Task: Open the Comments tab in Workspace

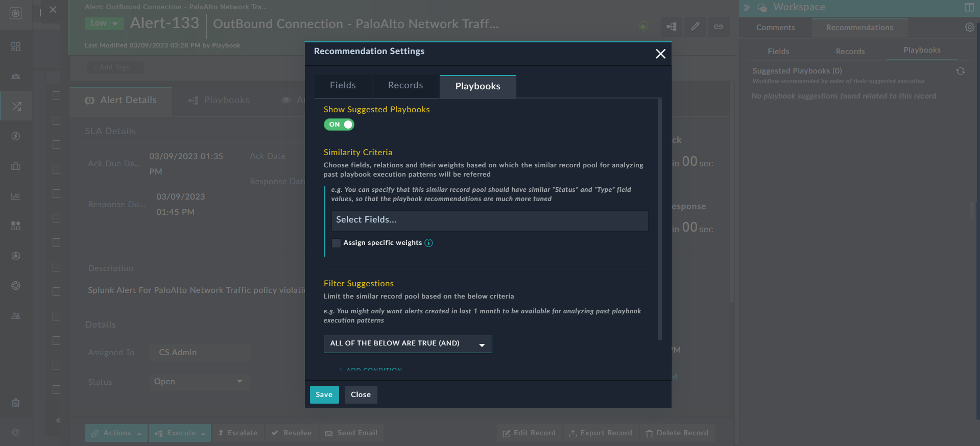Action: [x=775, y=28]
